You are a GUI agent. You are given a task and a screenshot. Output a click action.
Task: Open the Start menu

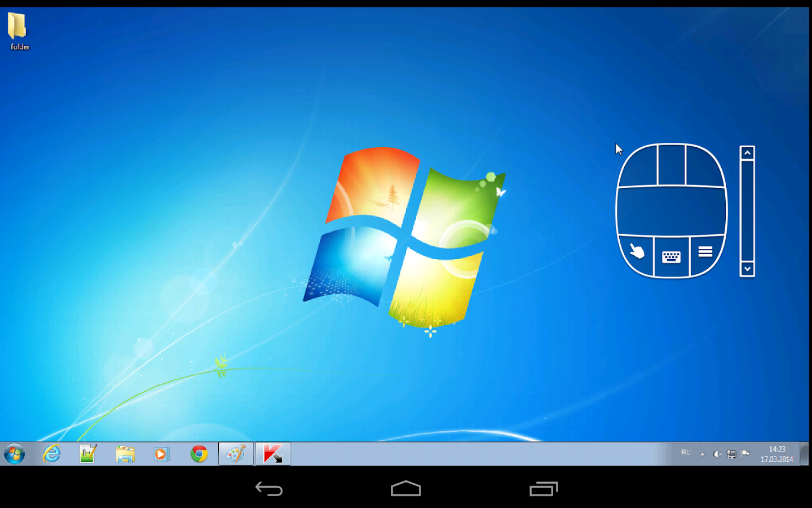click(15, 453)
